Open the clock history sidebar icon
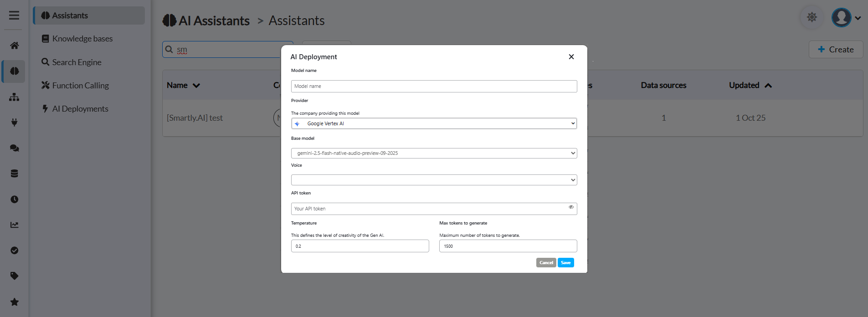The image size is (868, 317). point(15,199)
